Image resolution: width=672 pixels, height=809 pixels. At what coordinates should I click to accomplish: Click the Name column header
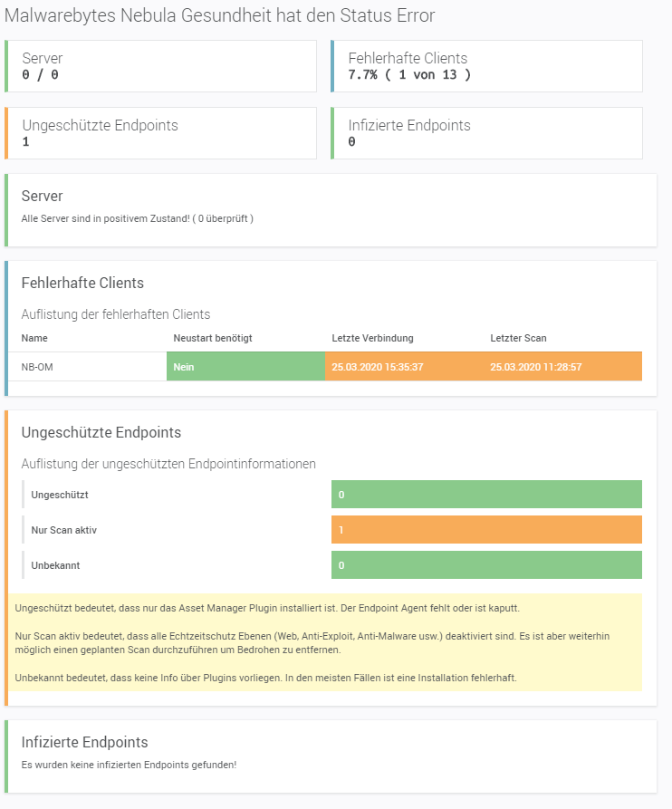(x=34, y=338)
